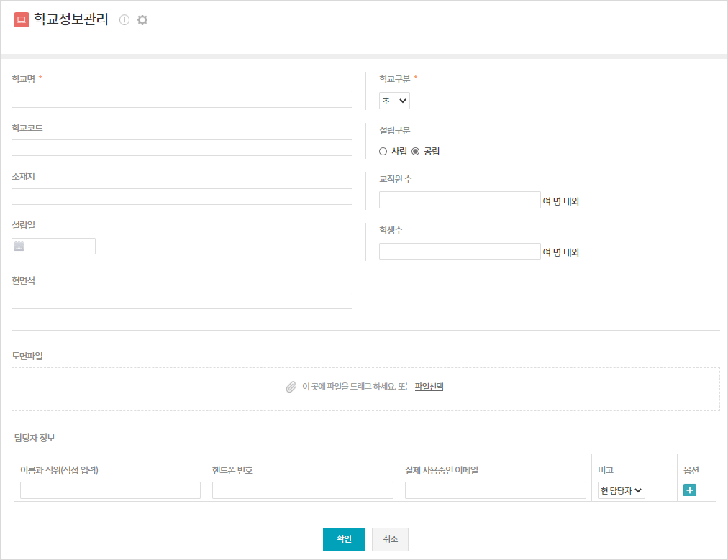
Task: Open the settings gear icon
Action: point(142,19)
